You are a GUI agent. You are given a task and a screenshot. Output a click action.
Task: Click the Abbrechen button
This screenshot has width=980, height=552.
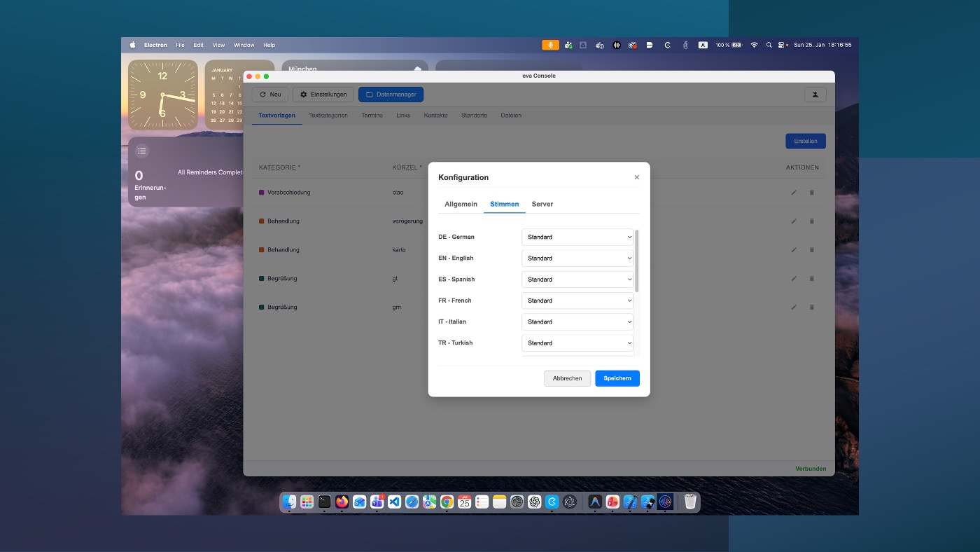567,378
